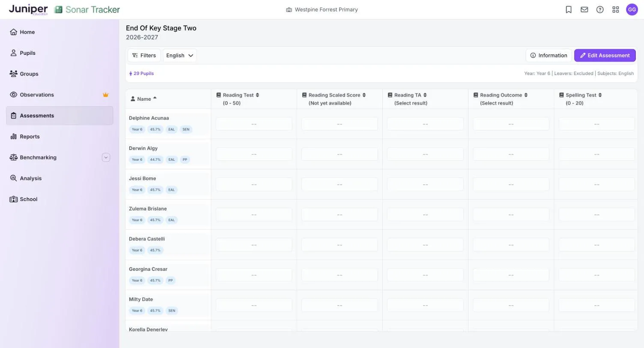Sort the Reading Test column
644x348 pixels.
[x=257, y=95]
